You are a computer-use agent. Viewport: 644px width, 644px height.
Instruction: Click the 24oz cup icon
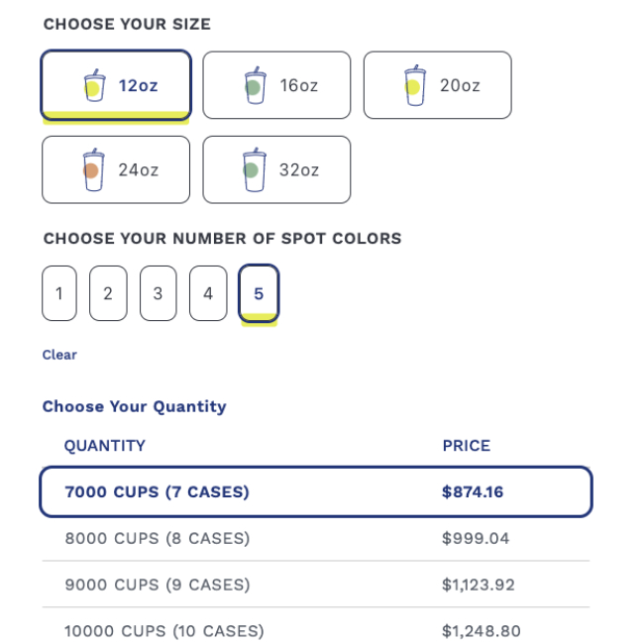coord(93,169)
